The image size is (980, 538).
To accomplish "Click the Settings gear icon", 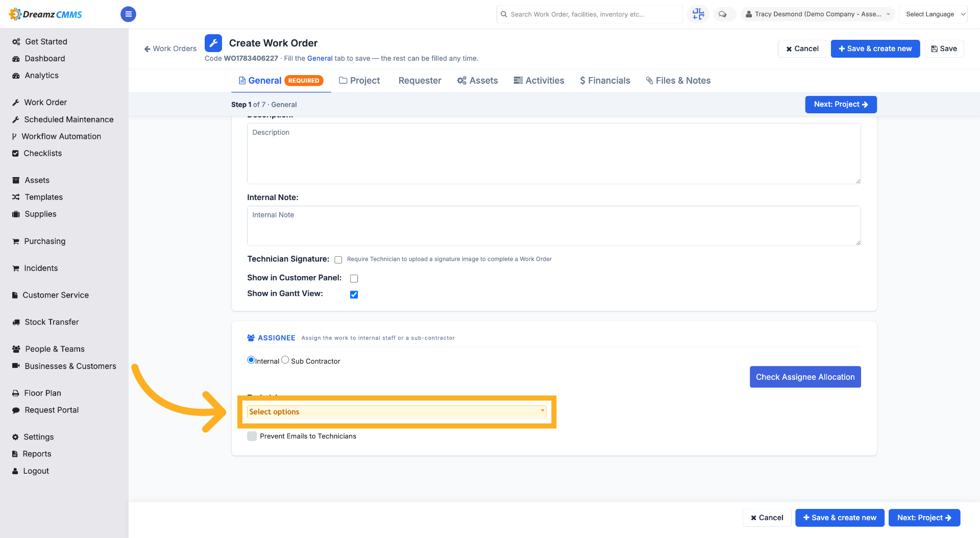I will (x=15, y=437).
